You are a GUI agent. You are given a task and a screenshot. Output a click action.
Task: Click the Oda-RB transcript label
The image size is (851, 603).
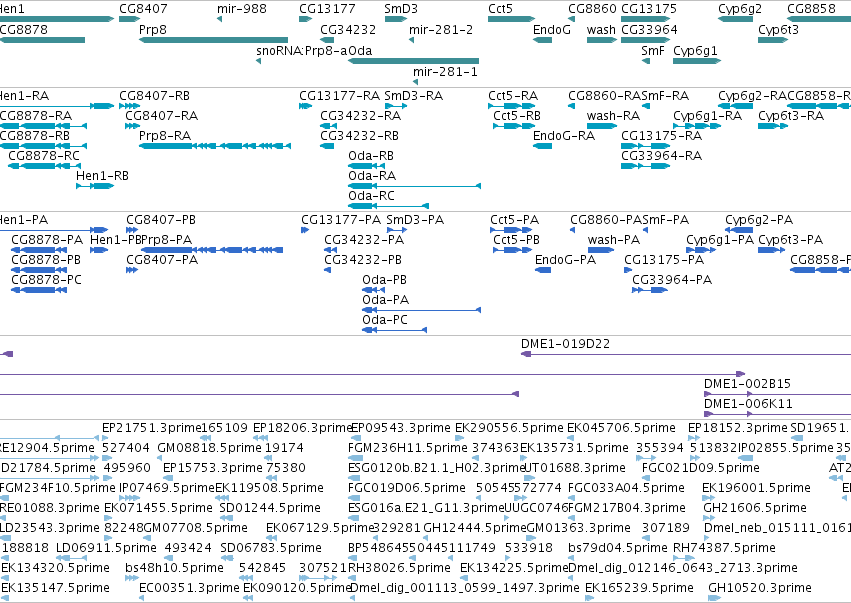pyautogui.click(x=371, y=156)
